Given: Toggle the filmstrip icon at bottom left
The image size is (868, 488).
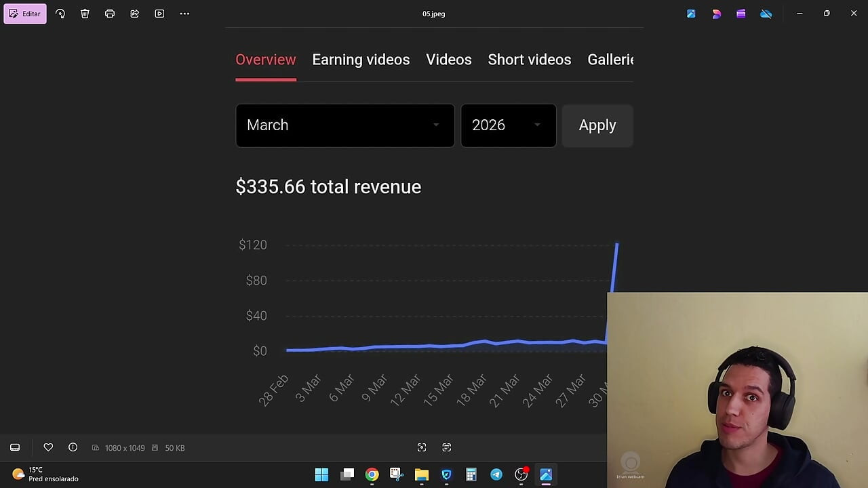Looking at the screenshot, I should (15, 447).
